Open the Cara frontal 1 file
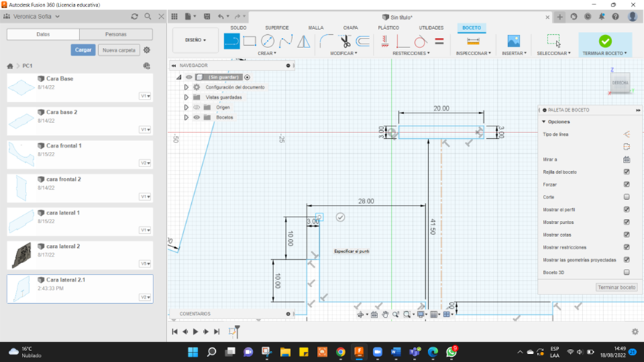The image size is (644, 362). (x=80, y=155)
